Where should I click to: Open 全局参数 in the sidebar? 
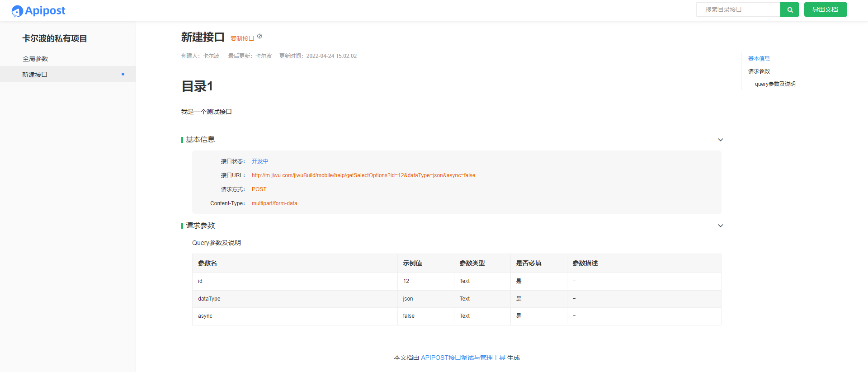click(x=35, y=59)
